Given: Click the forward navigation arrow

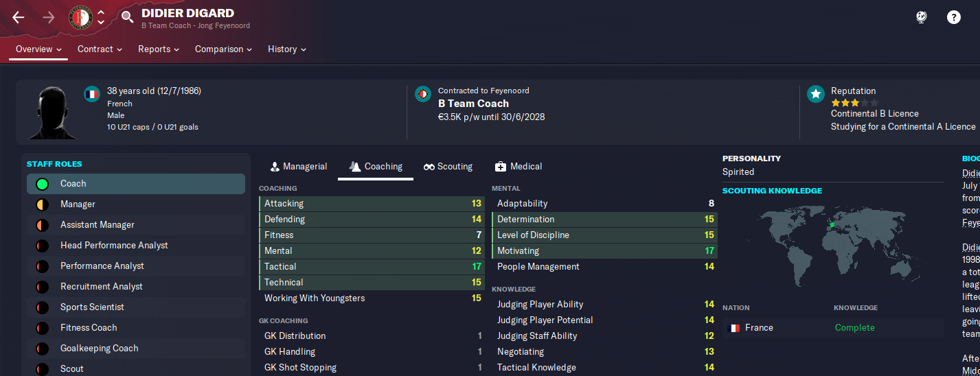Looking at the screenshot, I should click(49, 18).
